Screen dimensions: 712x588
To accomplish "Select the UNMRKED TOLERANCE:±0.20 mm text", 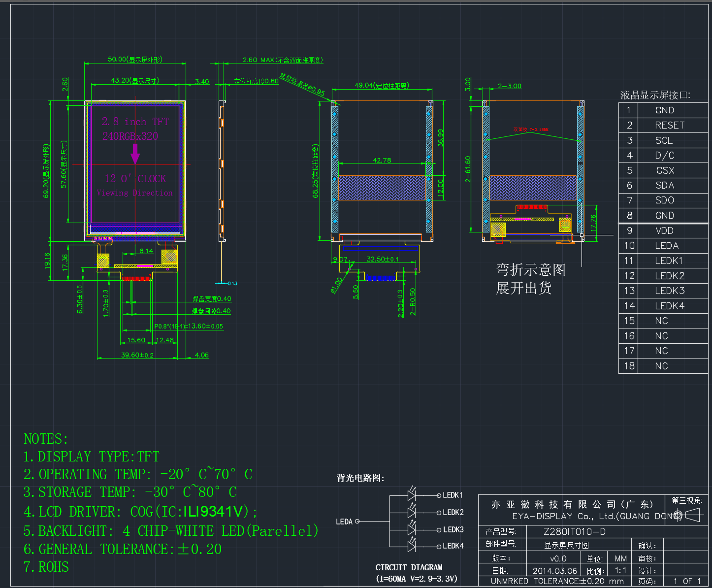I will pyautogui.click(x=557, y=581).
